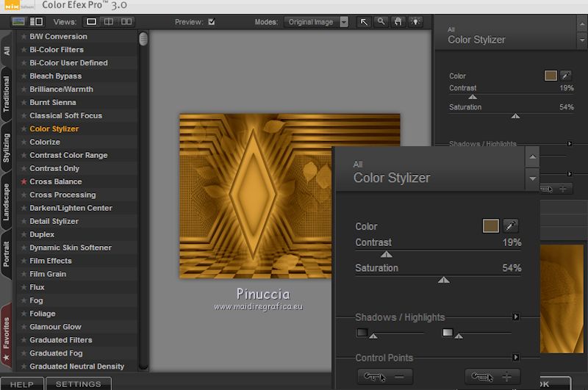Toggle favorite star for Color Stylizer

click(x=24, y=129)
